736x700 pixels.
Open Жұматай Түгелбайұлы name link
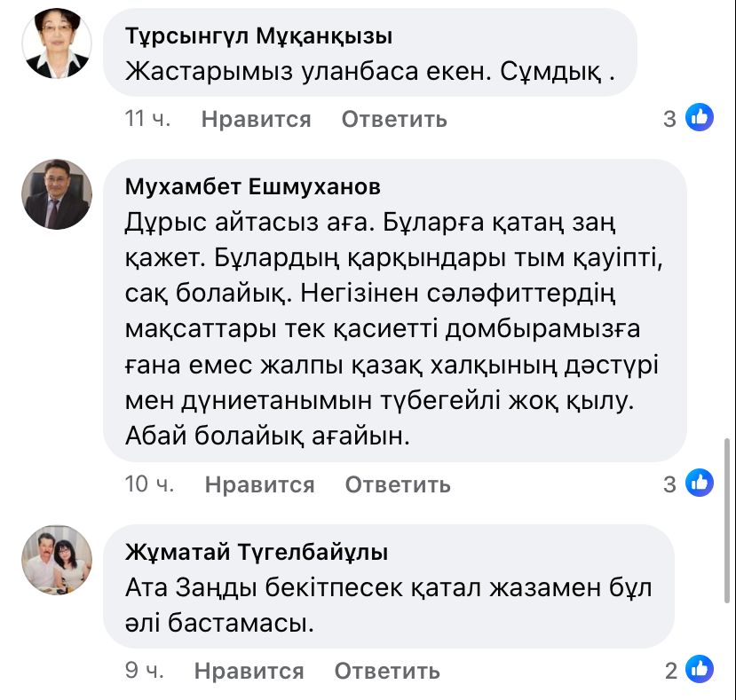(x=257, y=553)
